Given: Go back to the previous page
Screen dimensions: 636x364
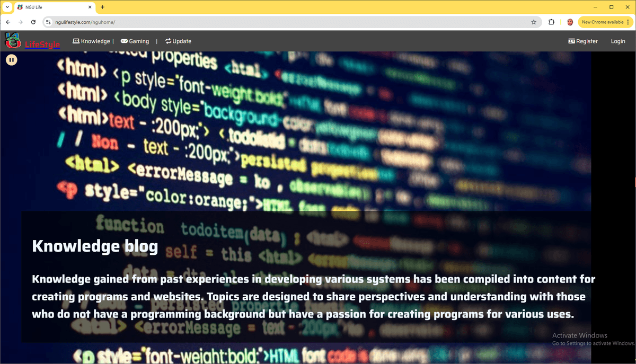Looking at the screenshot, I should point(8,22).
